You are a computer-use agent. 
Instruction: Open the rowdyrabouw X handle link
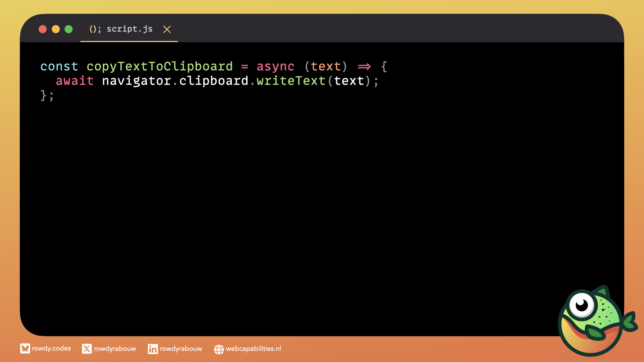(x=115, y=349)
